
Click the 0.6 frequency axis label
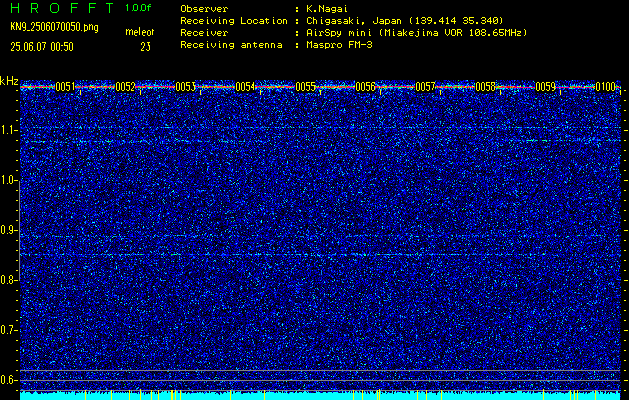point(8,380)
